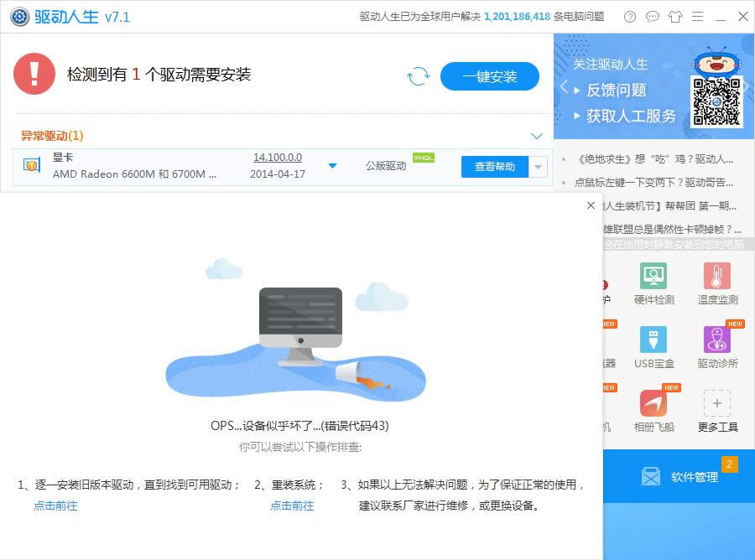Click the refresh rescan icon
Viewport: 755px width, 560px height.
pyautogui.click(x=418, y=76)
